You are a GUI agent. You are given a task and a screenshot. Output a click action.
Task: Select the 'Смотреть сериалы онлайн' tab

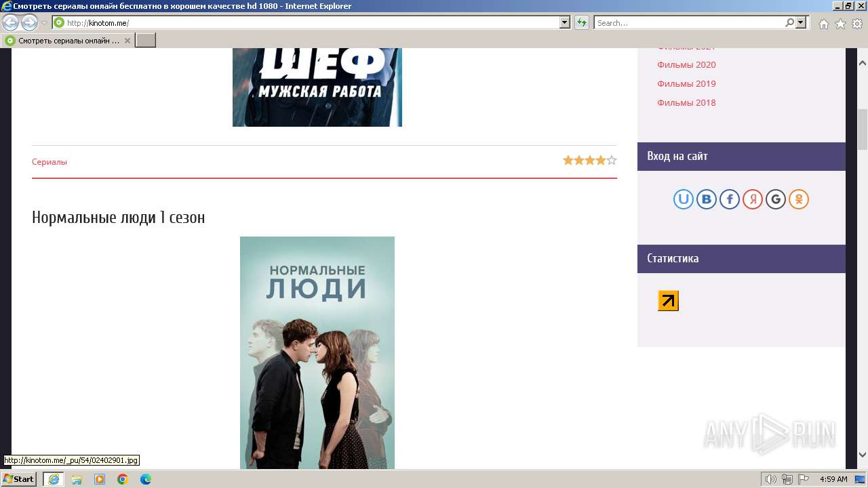pyautogui.click(x=67, y=41)
